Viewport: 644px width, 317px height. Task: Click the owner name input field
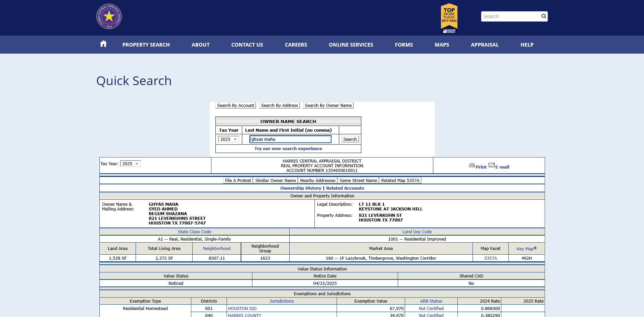tap(290, 139)
